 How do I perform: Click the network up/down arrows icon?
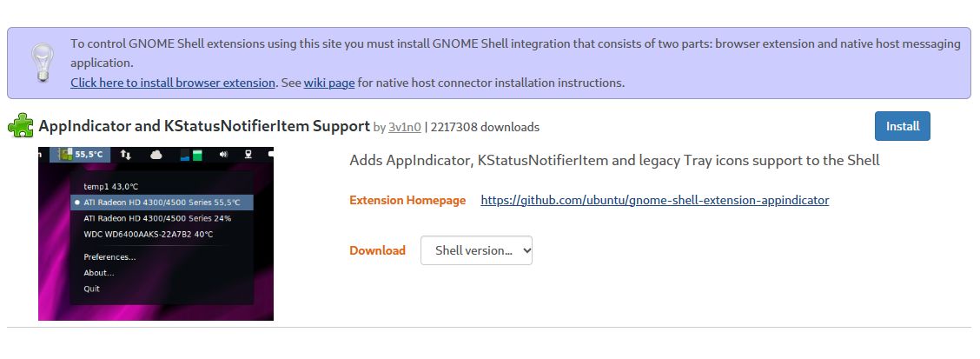coord(126,155)
